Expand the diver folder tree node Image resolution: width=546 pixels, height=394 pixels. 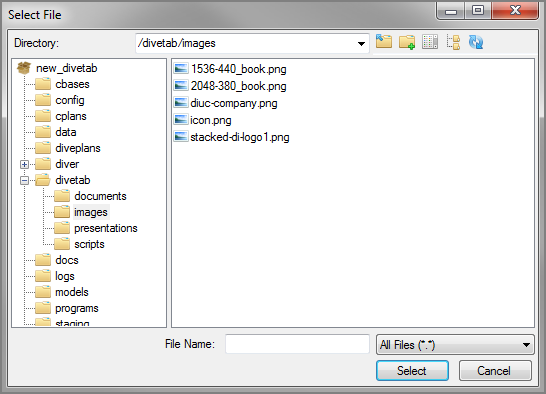point(24,164)
